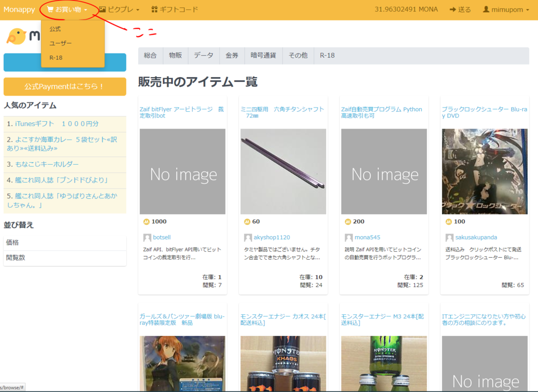The image size is (538, 392).
Task: Open the ITエンジニアになりたい方 consultation item title
Action: click(x=484, y=320)
